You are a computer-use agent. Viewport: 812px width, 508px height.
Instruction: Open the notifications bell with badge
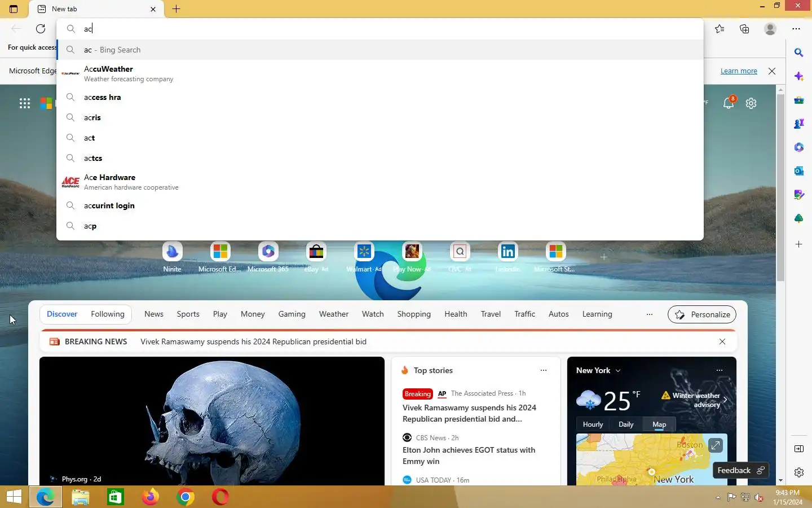729,103
